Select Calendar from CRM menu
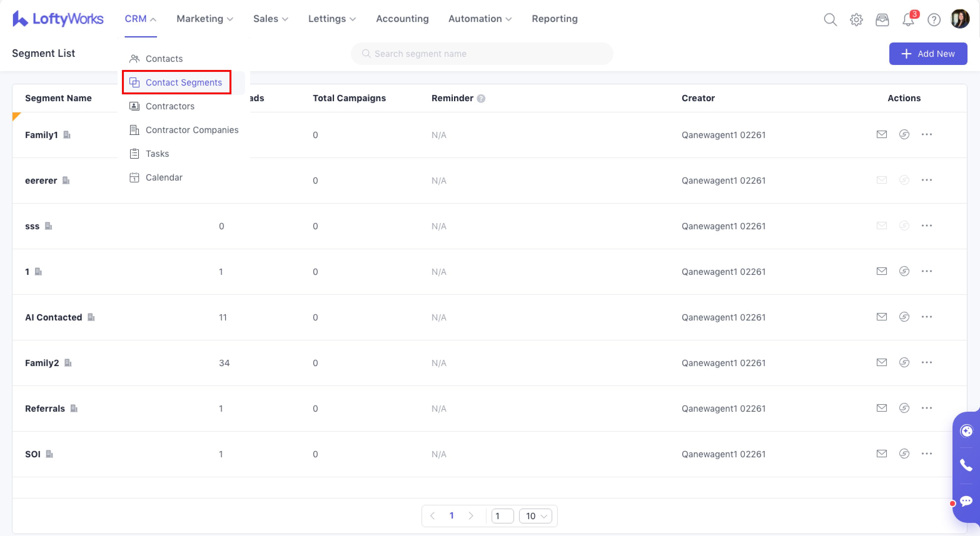This screenshot has width=980, height=536. pos(164,177)
